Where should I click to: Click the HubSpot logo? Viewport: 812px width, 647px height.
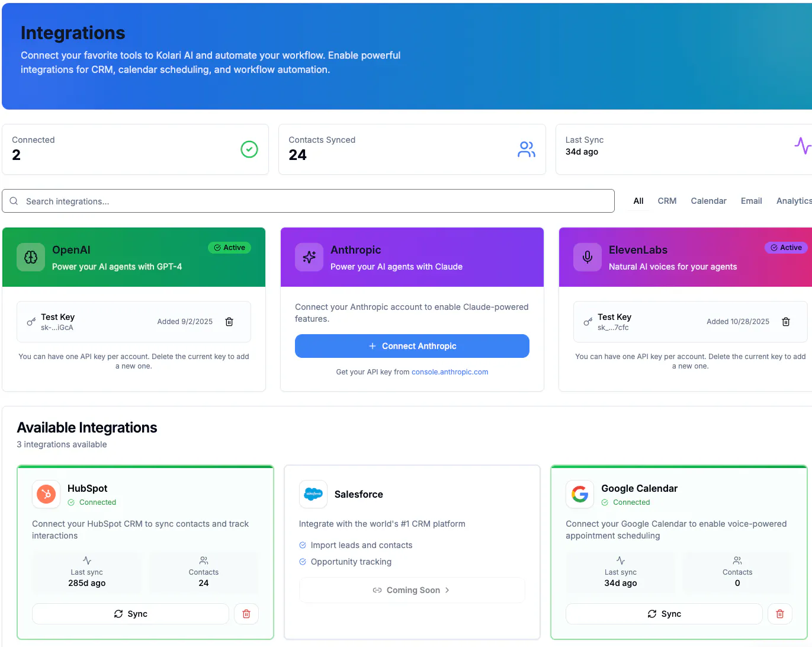(46, 494)
